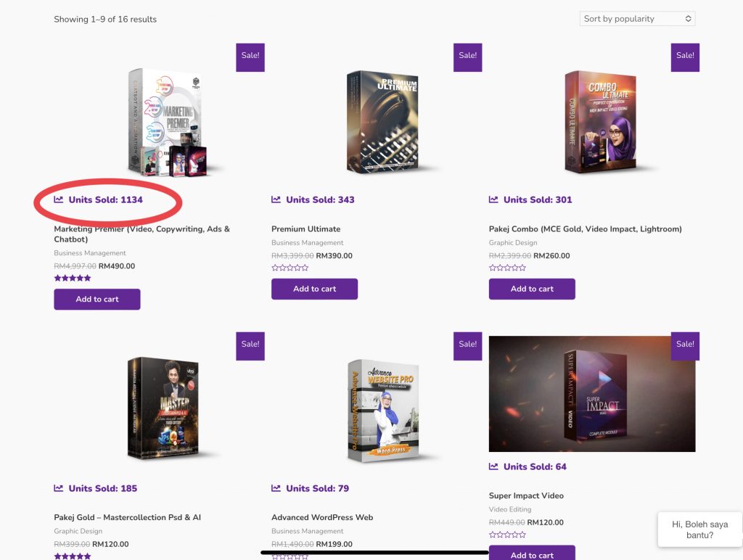The image size is (743, 560).
Task: Click Sale badge on Pakej Combo product
Action: click(x=685, y=57)
